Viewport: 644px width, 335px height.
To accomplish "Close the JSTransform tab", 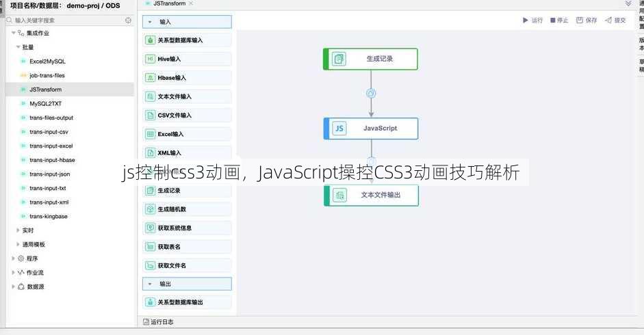I will pos(191,3).
